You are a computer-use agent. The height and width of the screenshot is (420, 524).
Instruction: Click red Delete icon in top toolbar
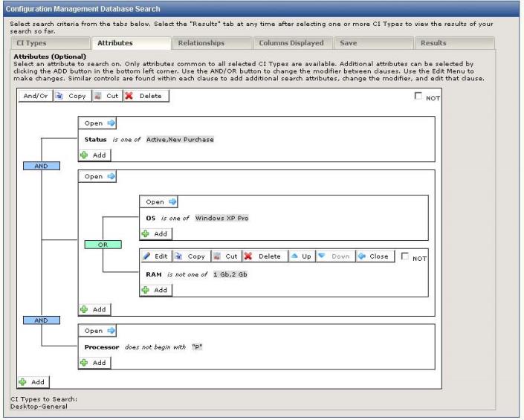click(129, 96)
